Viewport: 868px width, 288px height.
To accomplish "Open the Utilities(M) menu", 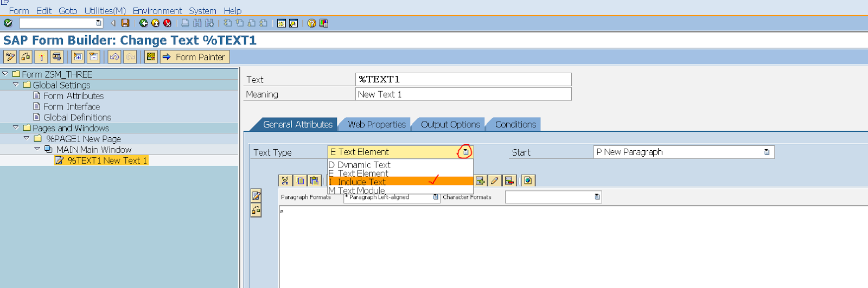I will pyautogui.click(x=105, y=10).
